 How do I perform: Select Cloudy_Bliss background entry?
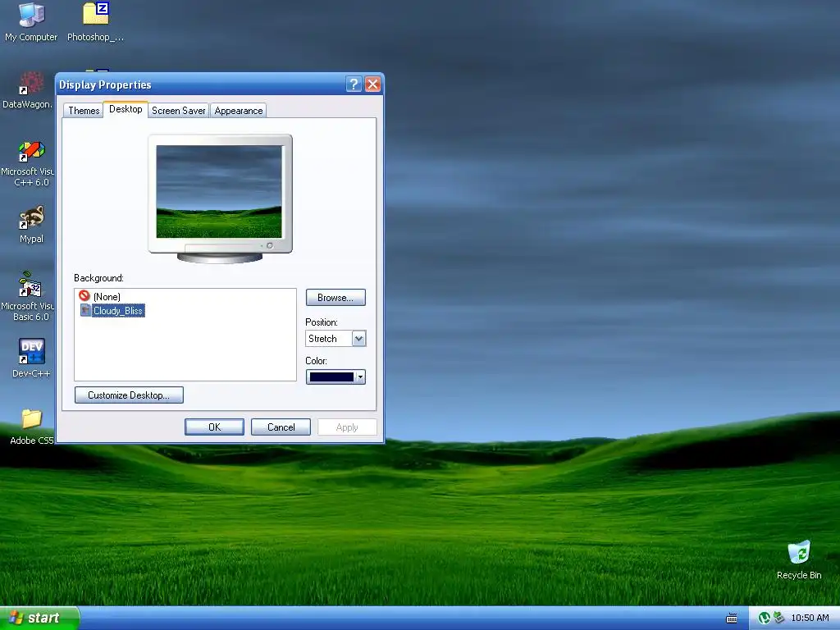coord(118,311)
